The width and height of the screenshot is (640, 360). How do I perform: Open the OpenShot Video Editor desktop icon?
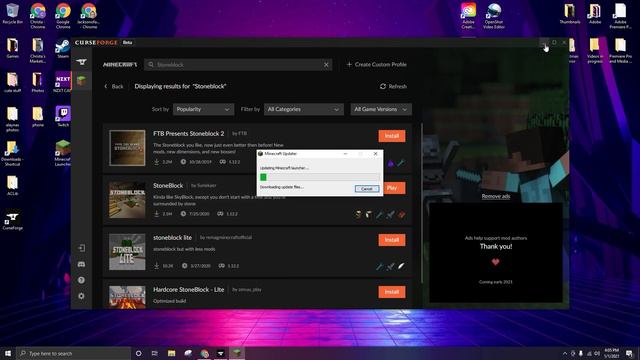tap(493, 16)
